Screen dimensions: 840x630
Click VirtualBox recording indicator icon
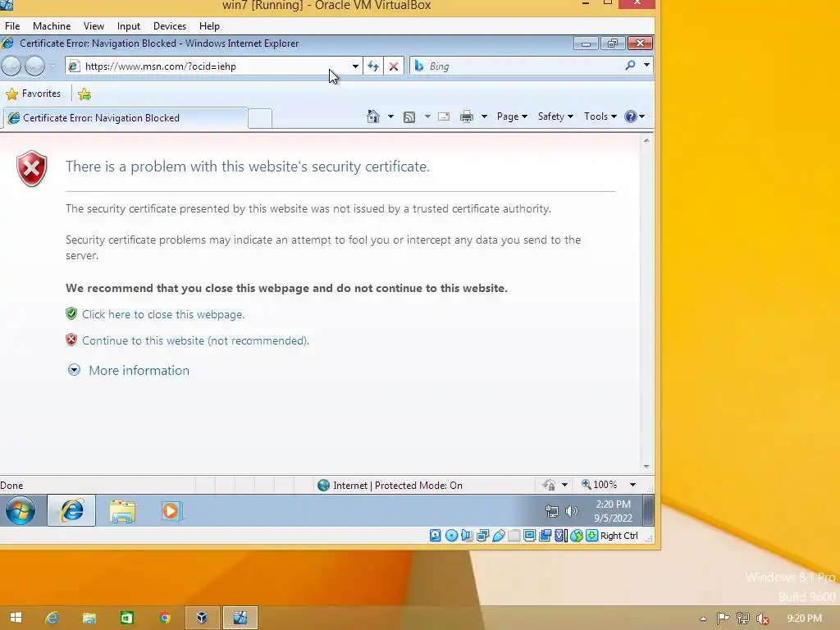click(546, 535)
